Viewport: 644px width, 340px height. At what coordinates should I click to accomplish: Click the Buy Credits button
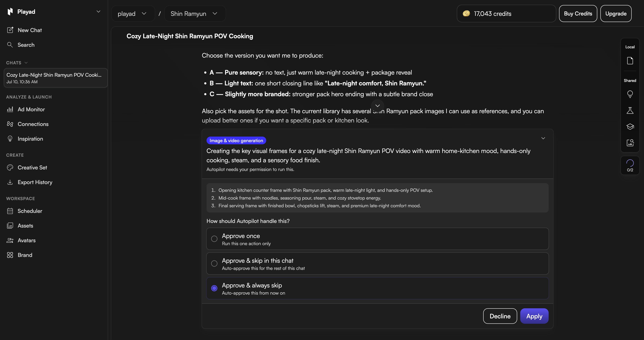(x=578, y=14)
